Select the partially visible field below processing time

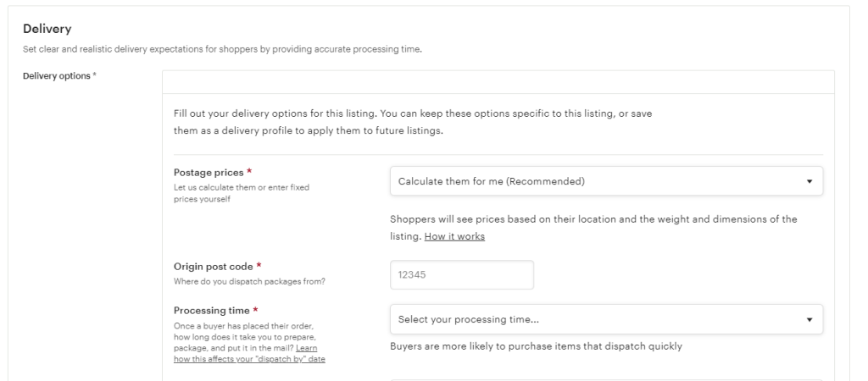tap(606, 380)
